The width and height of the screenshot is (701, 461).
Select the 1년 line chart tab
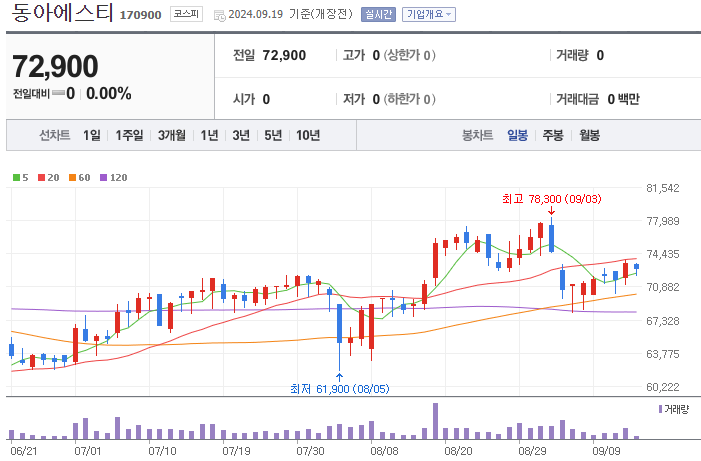tap(209, 135)
